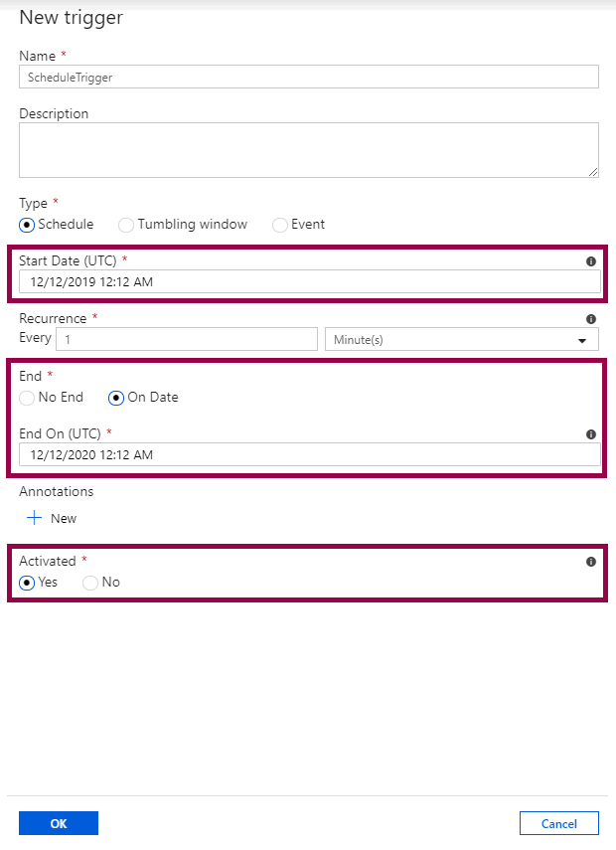Choose the No End option
Screen dimensions: 616x850
coord(26,398)
